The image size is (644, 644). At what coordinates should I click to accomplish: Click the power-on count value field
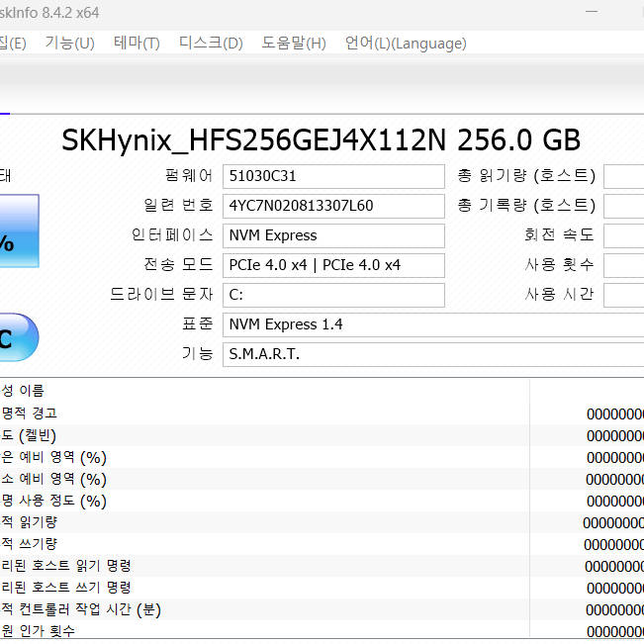[624, 265]
